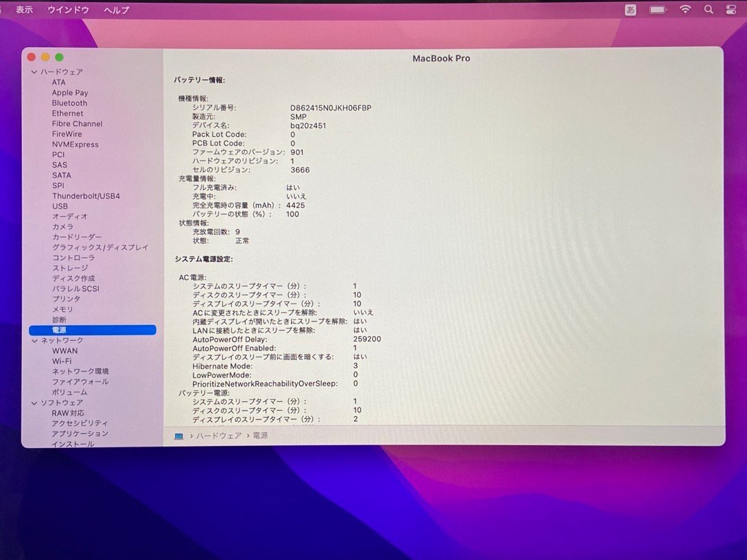The width and height of the screenshot is (747, 560).
Task: Click the computer icon in path bar
Action: (x=178, y=436)
